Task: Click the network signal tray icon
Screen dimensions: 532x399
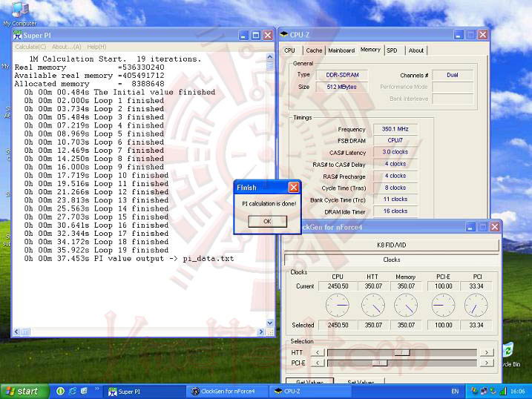Action: point(503,391)
